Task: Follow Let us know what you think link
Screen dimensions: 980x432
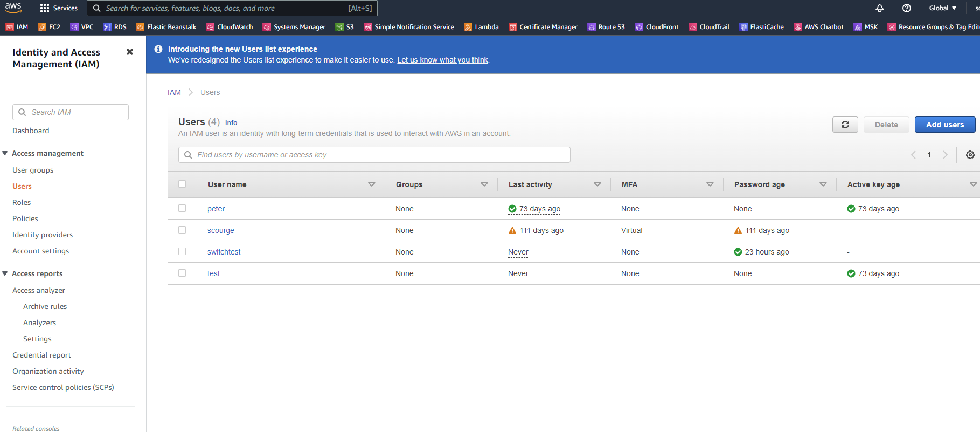Action: [x=443, y=60]
